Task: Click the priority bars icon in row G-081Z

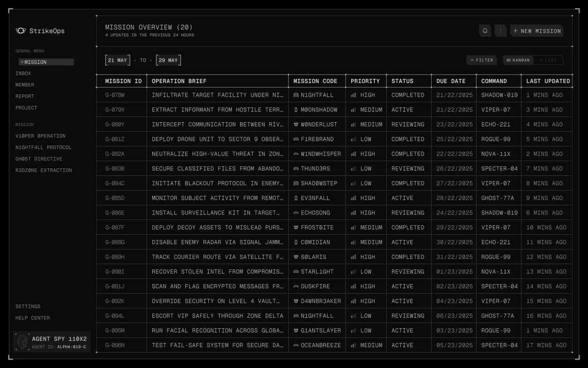Action: [x=354, y=139]
